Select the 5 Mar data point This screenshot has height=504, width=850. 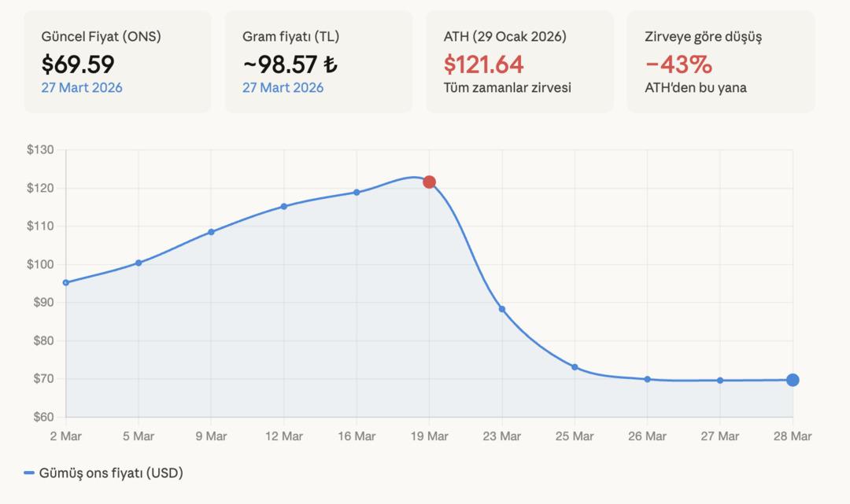point(139,263)
